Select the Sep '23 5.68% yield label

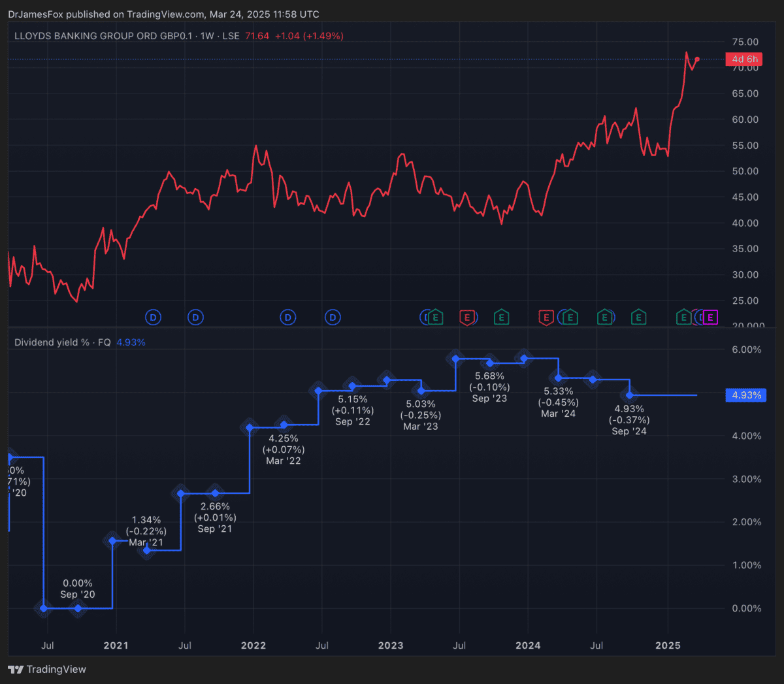(x=489, y=387)
